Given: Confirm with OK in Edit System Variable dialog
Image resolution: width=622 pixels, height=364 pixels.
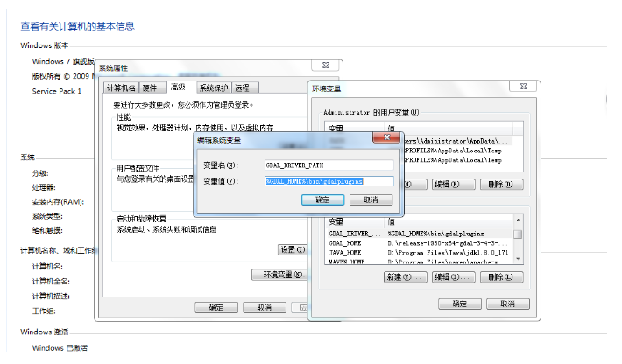Looking at the screenshot, I should tap(322, 199).
